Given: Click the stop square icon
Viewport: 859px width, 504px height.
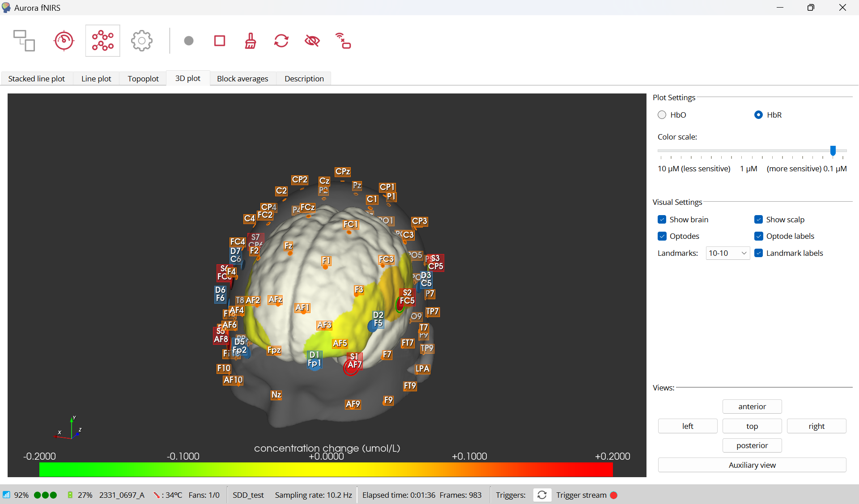Looking at the screenshot, I should coord(220,41).
